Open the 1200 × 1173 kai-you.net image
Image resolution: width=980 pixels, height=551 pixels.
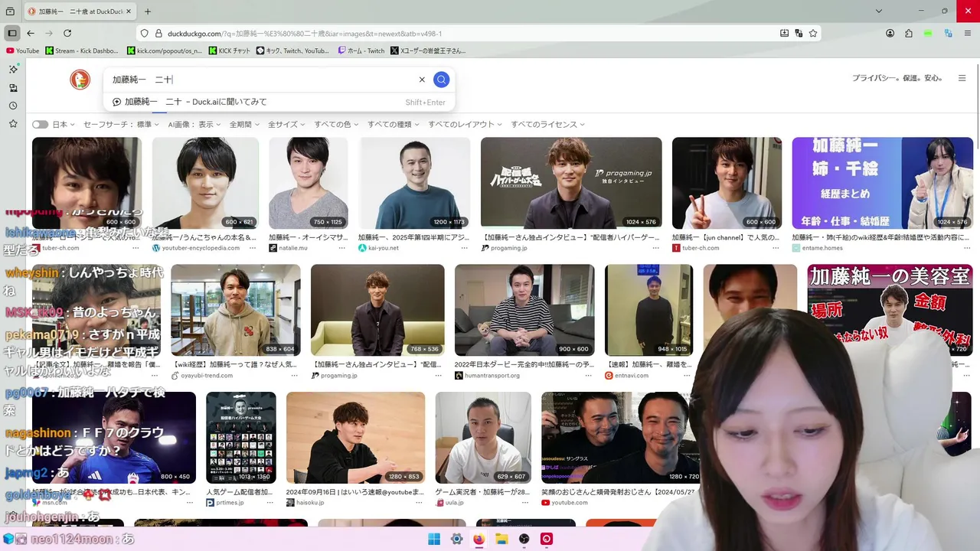414,183
